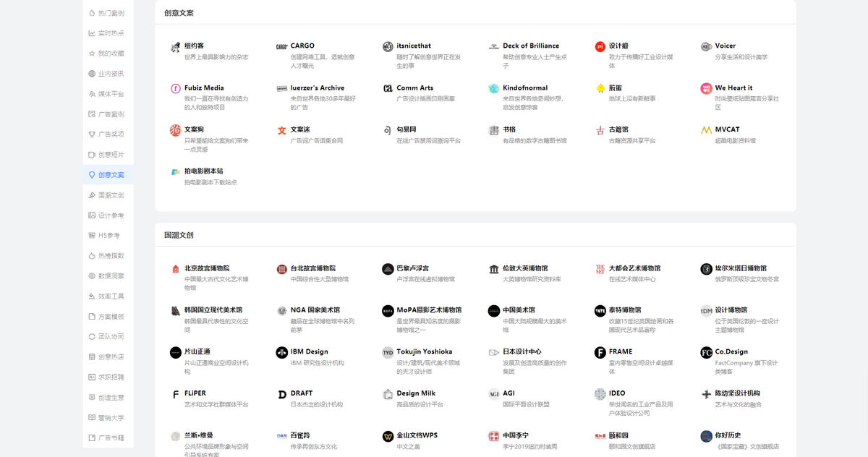Click the Deck of Brilliance logo icon
The width and height of the screenshot is (868, 457).
coord(494,46)
